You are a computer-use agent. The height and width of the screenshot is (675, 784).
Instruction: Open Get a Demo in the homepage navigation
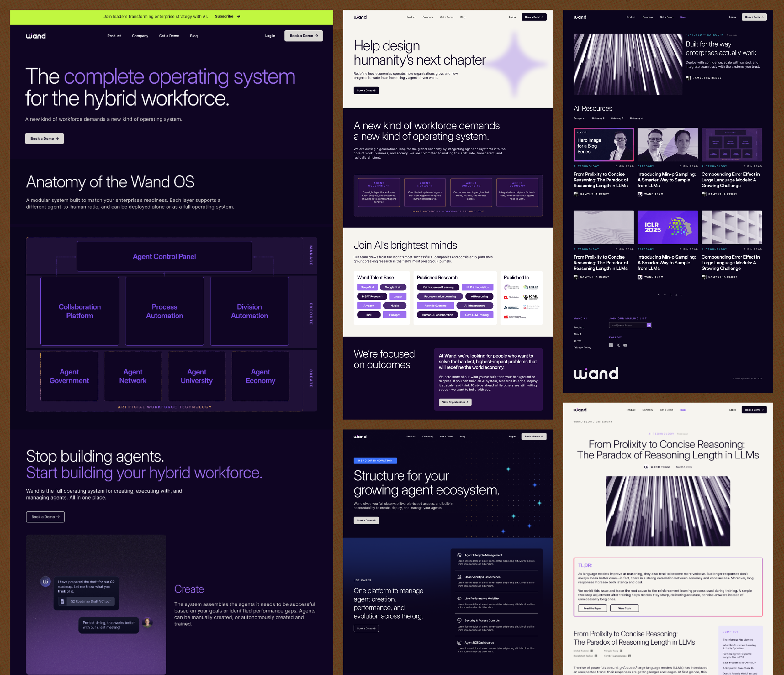pos(169,36)
